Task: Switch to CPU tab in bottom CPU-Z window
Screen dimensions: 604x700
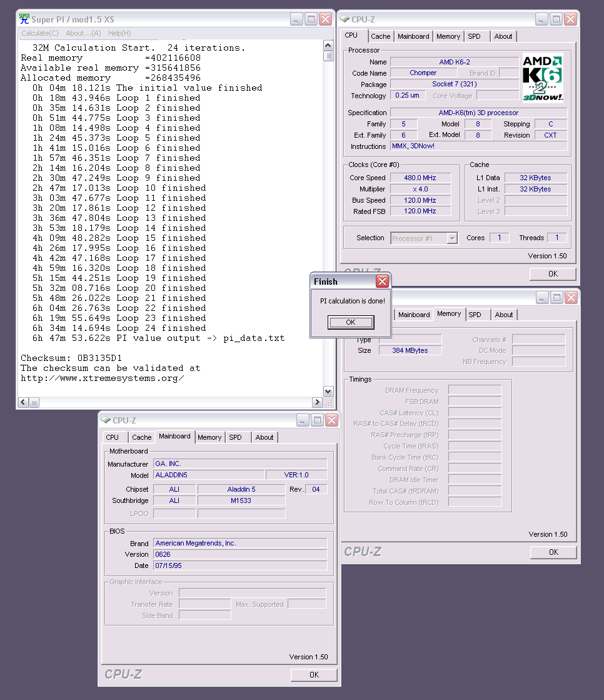Action: 113,437
